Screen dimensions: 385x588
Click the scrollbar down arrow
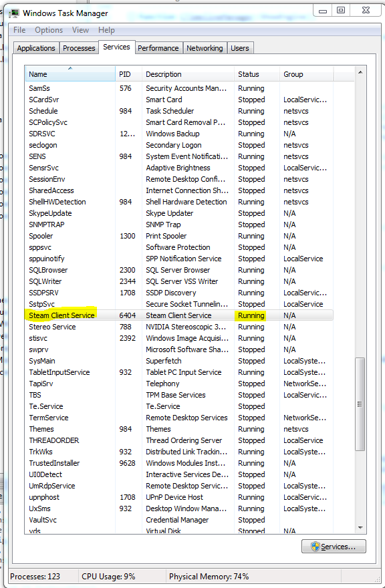click(360, 528)
